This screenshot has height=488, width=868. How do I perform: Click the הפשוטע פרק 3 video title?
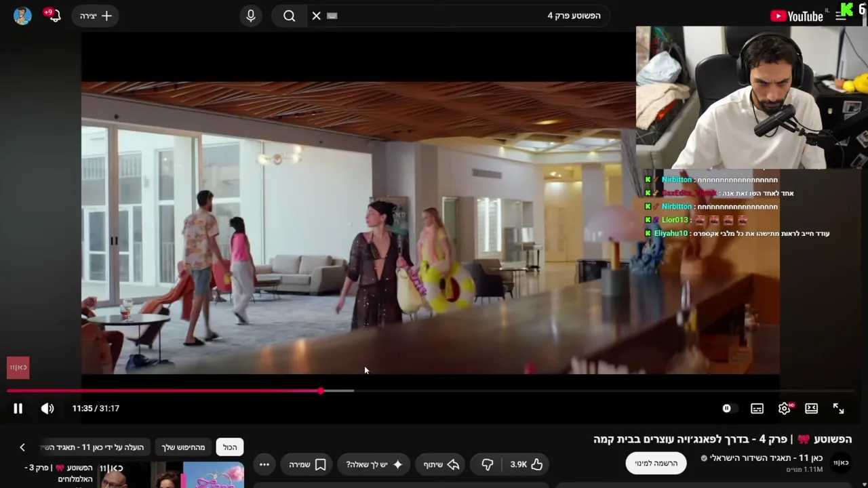59,473
